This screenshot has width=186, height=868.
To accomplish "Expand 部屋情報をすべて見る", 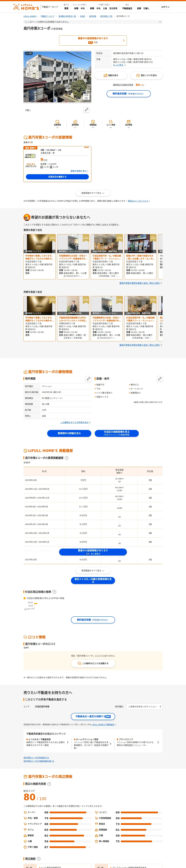I will point(93,193).
